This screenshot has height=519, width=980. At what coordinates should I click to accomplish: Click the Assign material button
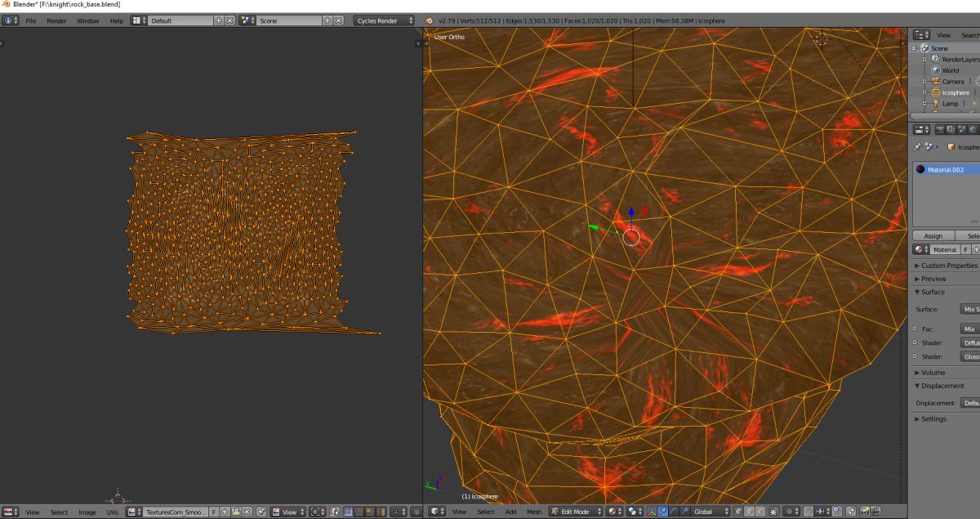point(933,235)
